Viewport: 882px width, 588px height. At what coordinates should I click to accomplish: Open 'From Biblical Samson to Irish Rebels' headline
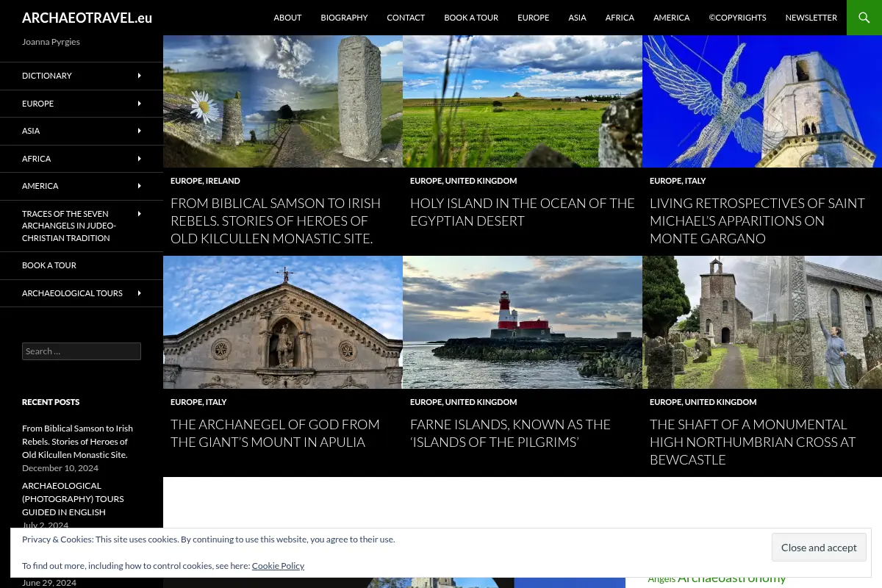click(x=276, y=220)
